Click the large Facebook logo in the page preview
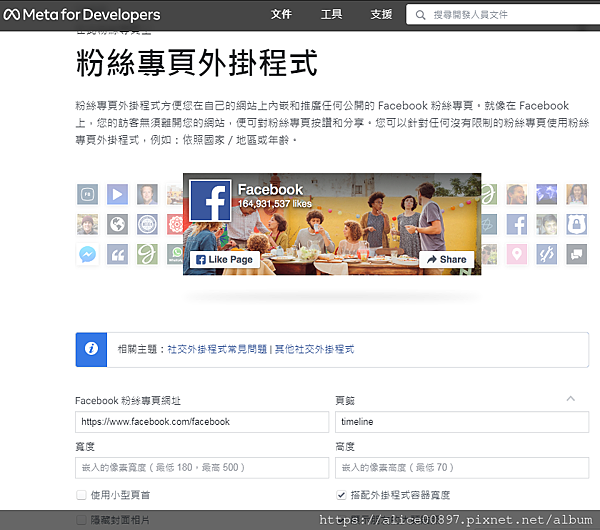This screenshot has width=600, height=530. tap(210, 201)
